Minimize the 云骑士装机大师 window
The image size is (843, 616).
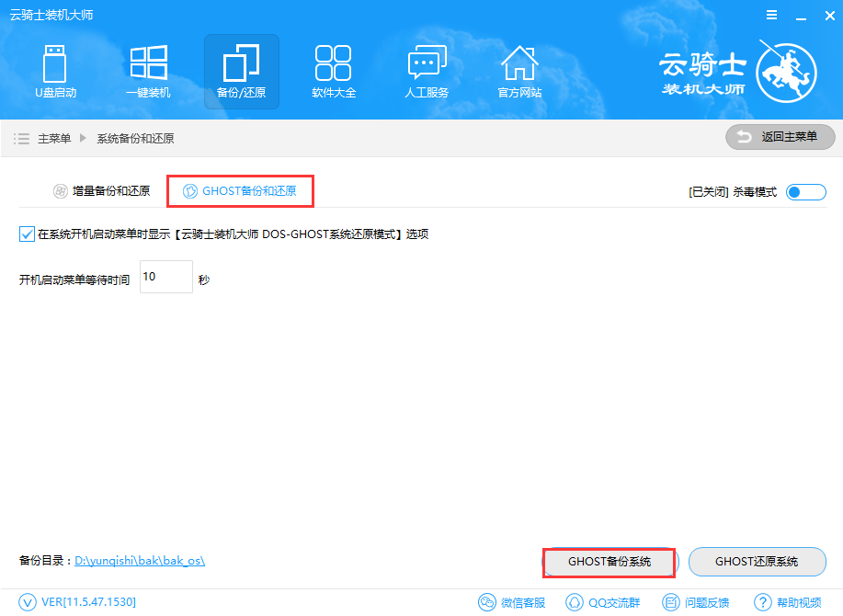click(801, 17)
